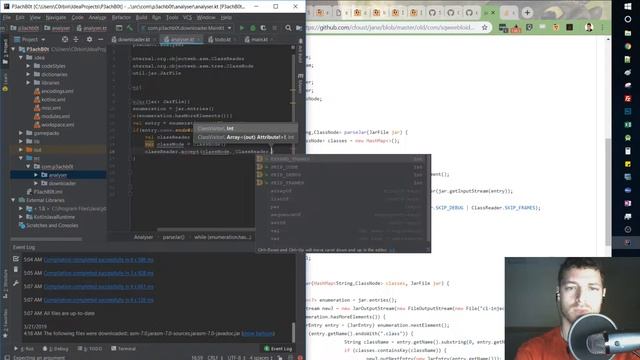Open Event Log settings wrench icon
This screenshot has height=360, width=640.
pyautogui.click(x=16, y=283)
